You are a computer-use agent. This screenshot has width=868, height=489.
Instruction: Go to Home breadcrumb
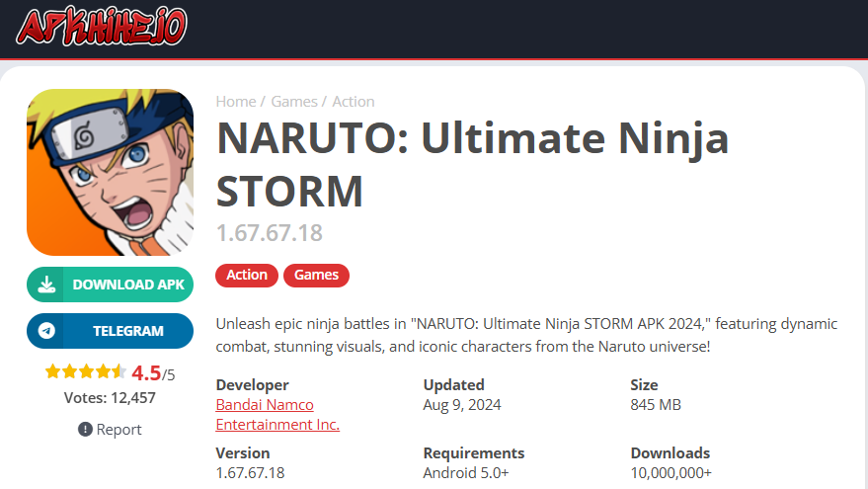pos(236,102)
